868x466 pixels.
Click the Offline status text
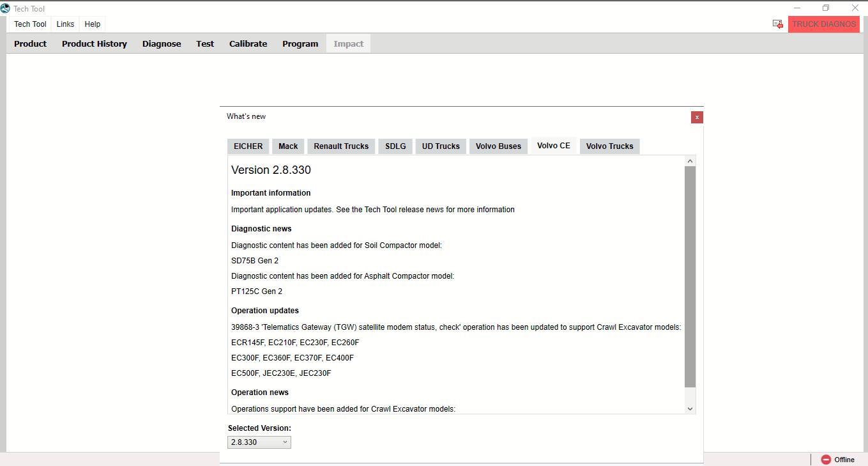[x=844, y=460]
